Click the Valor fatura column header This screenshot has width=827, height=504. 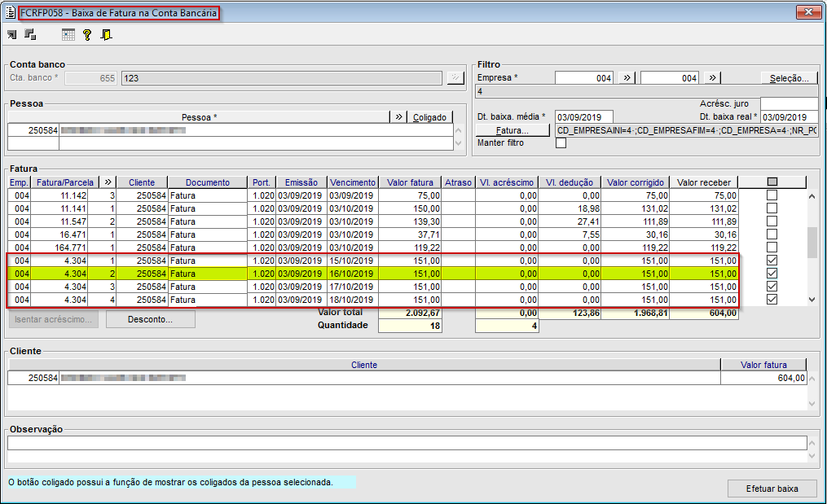pyautogui.click(x=411, y=182)
